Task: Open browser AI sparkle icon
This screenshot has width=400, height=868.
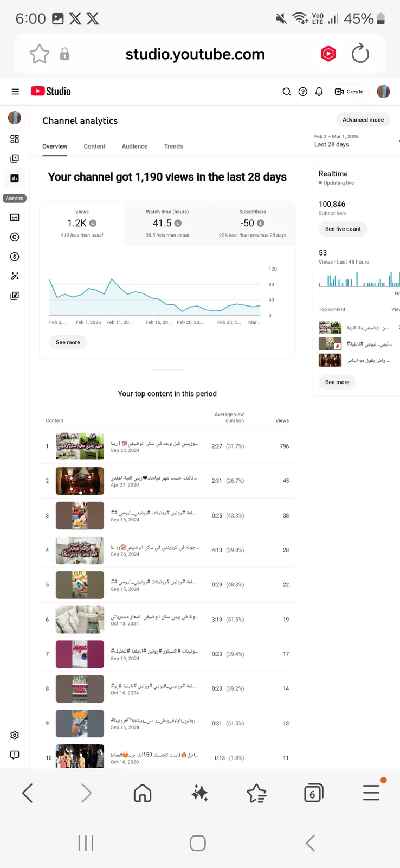Action: coord(200,793)
